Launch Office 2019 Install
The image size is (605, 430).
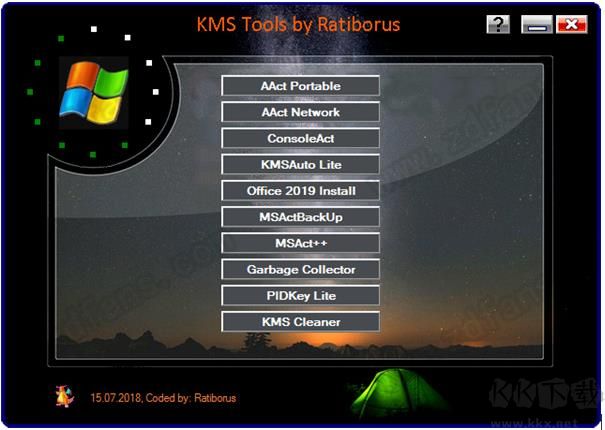tap(300, 191)
